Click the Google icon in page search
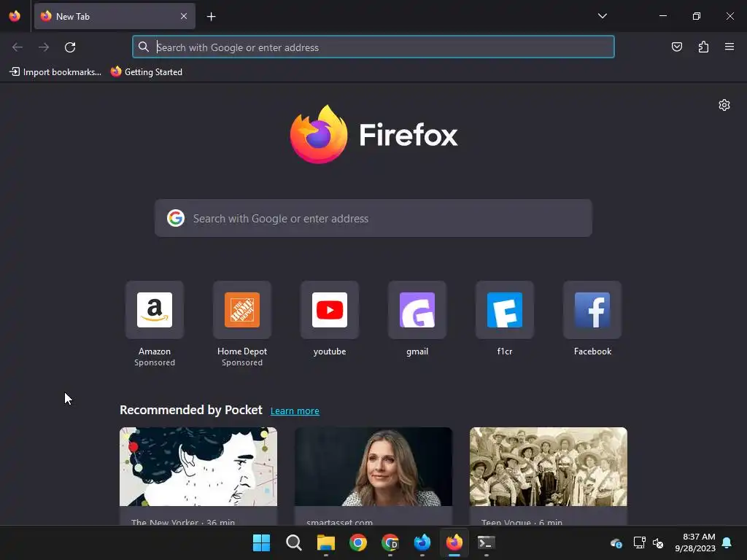747x560 pixels. pyautogui.click(x=176, y=218)
